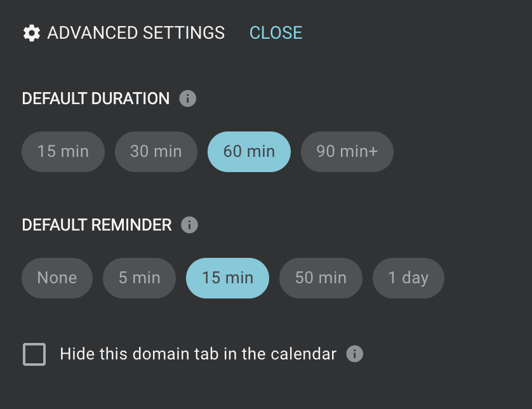Screen dimensions: 532x409
Task: Click the Default Duration info icon
Action: click(187, 99)
